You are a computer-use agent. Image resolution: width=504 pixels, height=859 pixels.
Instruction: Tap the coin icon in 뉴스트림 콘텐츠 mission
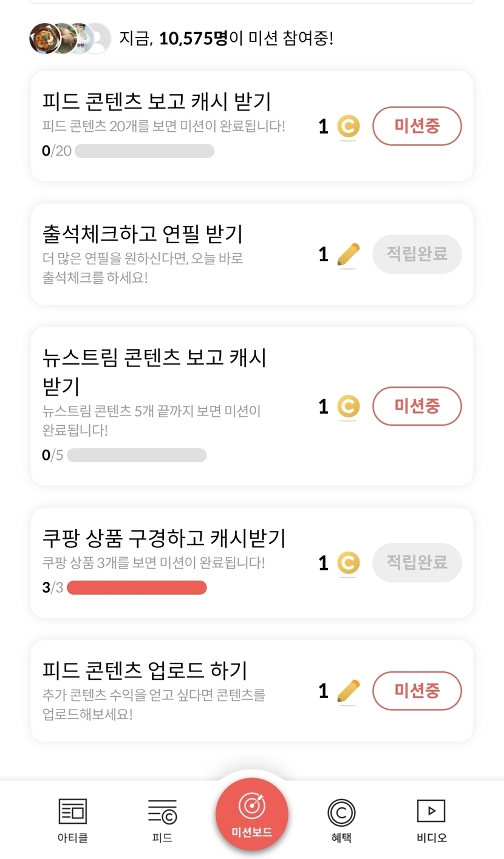tap(348, 406)
